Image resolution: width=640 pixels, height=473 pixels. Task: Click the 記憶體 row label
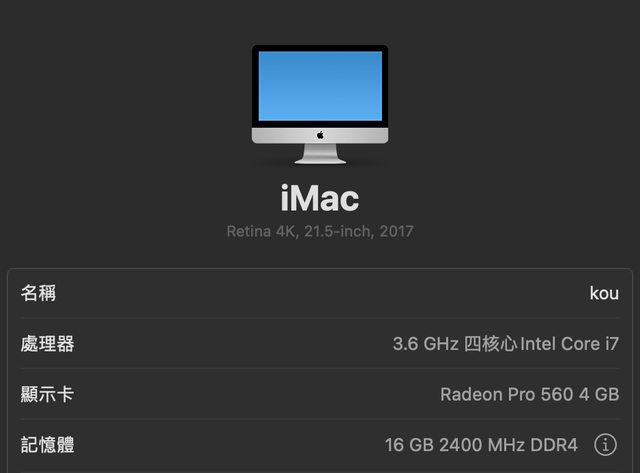pos(47,445)
